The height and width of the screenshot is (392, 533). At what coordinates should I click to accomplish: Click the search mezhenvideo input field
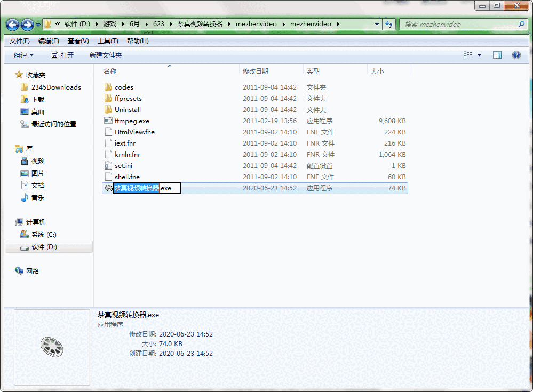click(459, 25)
